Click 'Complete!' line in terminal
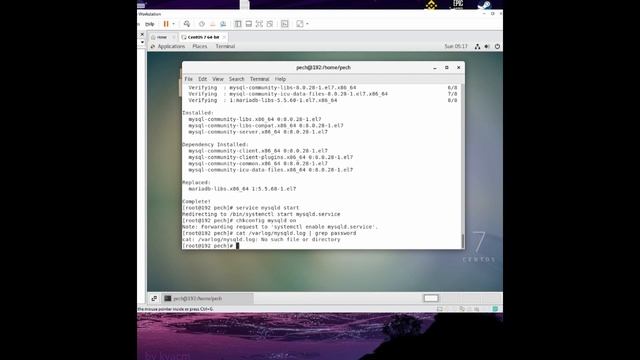Image resolution: width=640 pixels, height=360 pixels. pyautogui.click(x=196, y=201)
